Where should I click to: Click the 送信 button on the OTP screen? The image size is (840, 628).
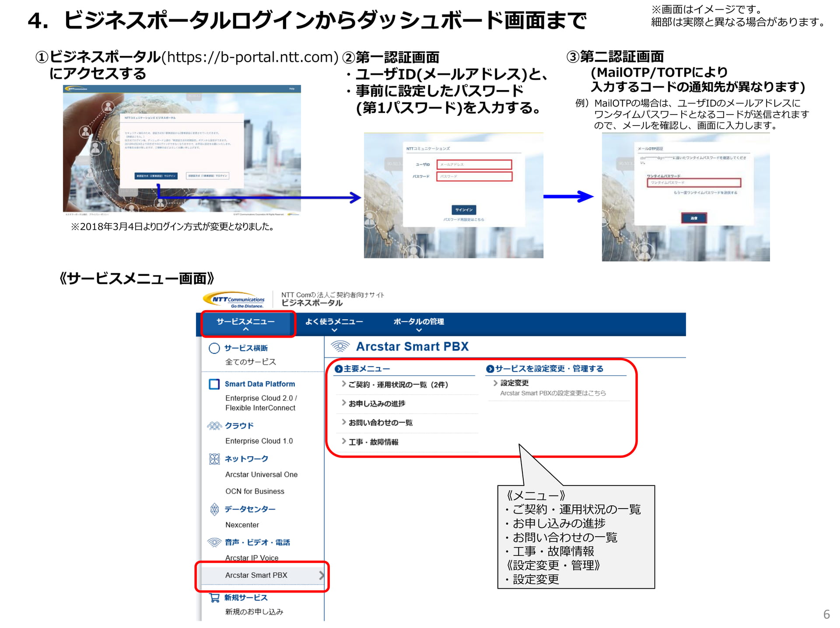pyautogui.click(x=694, y=218)
